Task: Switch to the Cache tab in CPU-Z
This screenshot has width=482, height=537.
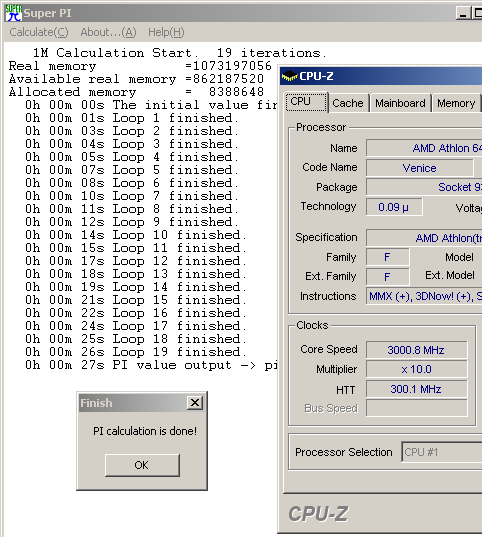Action: coord(348,103)
